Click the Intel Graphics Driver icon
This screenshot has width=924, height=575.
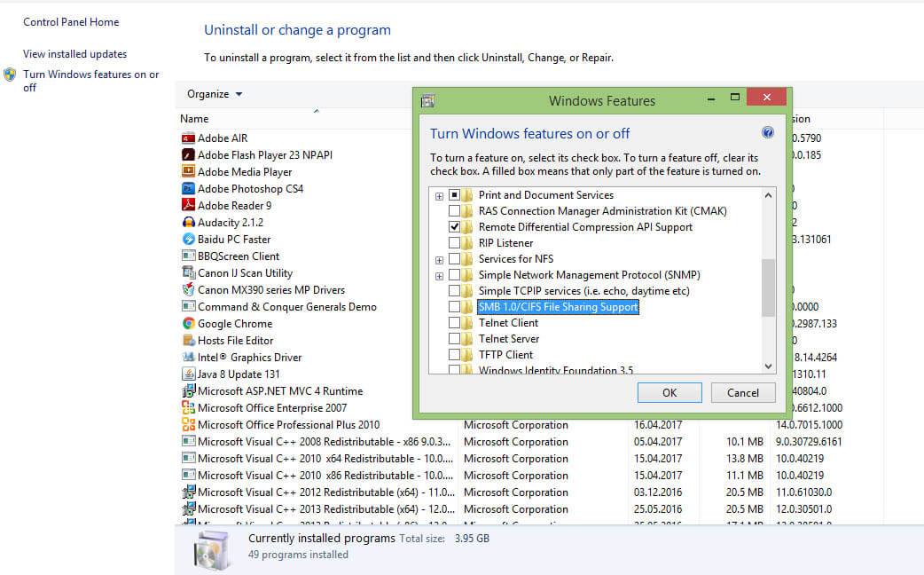(x=188, y=358)
